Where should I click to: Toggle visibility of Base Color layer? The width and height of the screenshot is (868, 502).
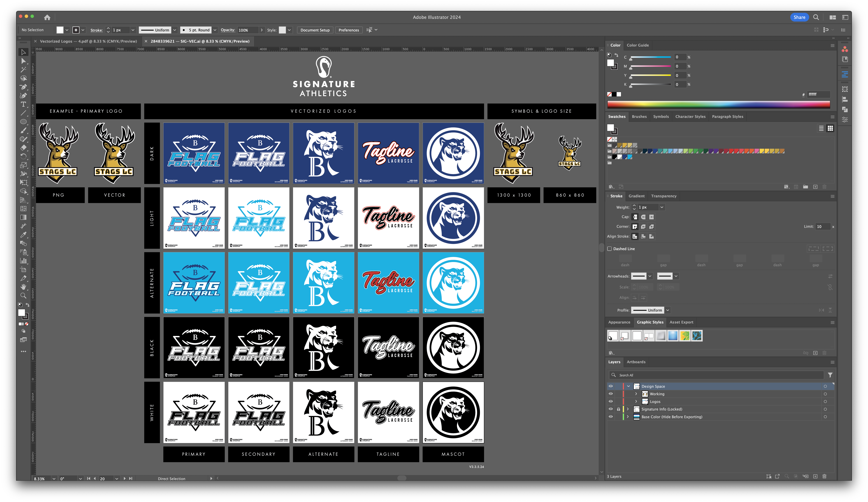pos(611,417)
